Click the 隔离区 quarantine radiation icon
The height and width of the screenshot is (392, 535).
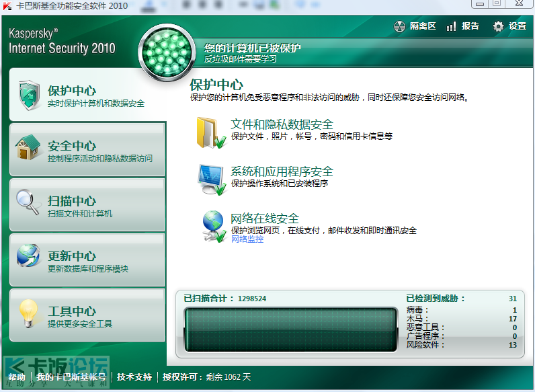click(x=399, y=26)
